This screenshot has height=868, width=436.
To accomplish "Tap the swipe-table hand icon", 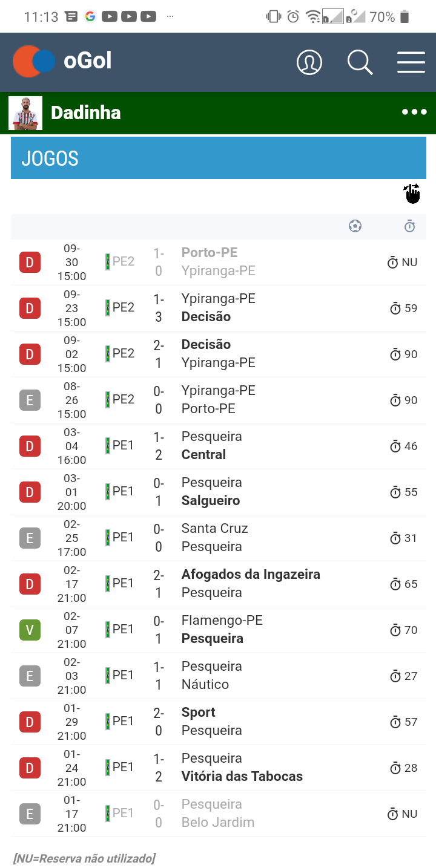I will (x=412, y=194).
